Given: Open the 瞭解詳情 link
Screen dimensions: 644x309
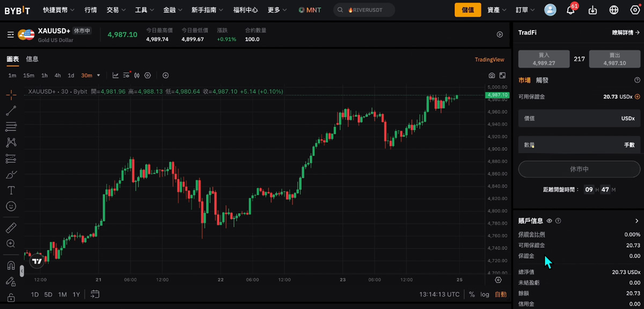Looking at the screenshot, I should click(x=626, y=33).
